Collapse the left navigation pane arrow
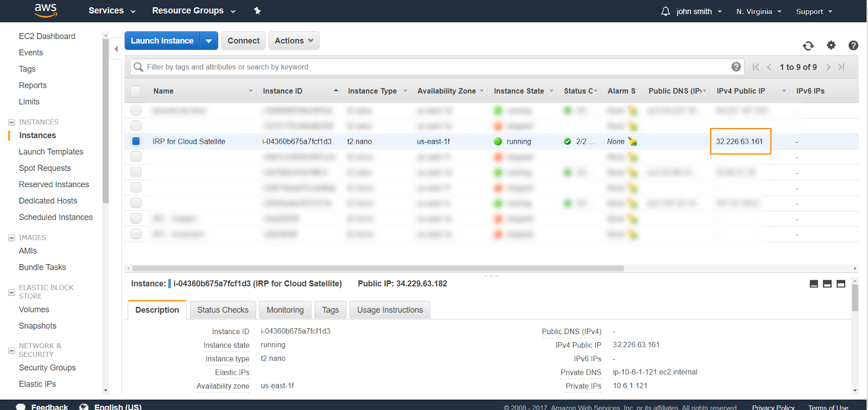 point(116,49)
